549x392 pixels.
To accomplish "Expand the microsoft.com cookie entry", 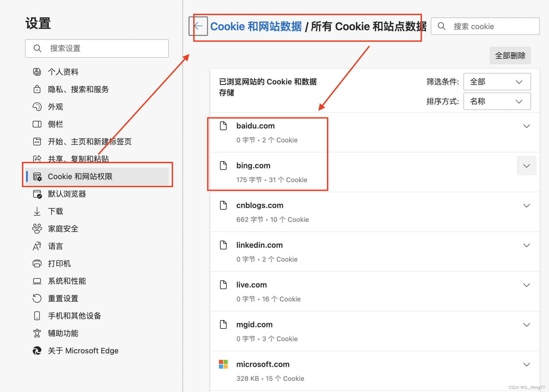I will pyautogui.click(x=527, y=365).
